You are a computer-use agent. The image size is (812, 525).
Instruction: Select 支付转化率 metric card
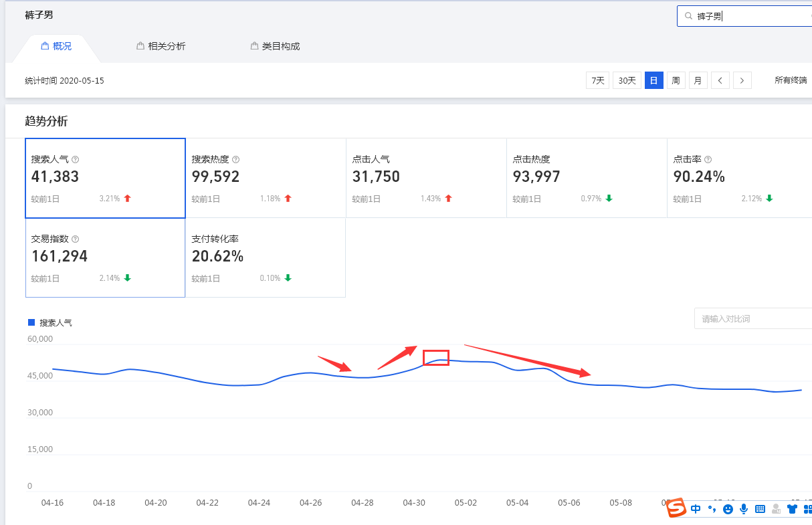[x=266, y=257]
